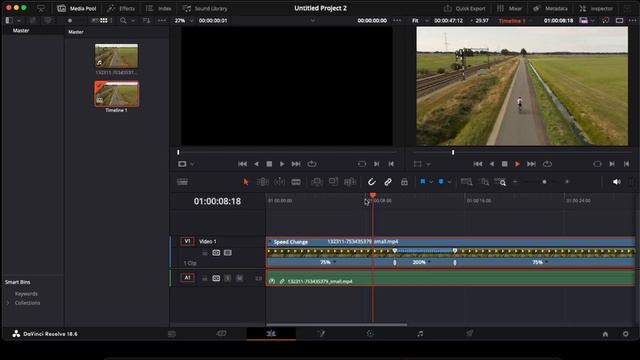Switch media pool to thumbnail grid view
Image resolution: width=640 pixels, height=360 pixels.
(x=104, y=20)
